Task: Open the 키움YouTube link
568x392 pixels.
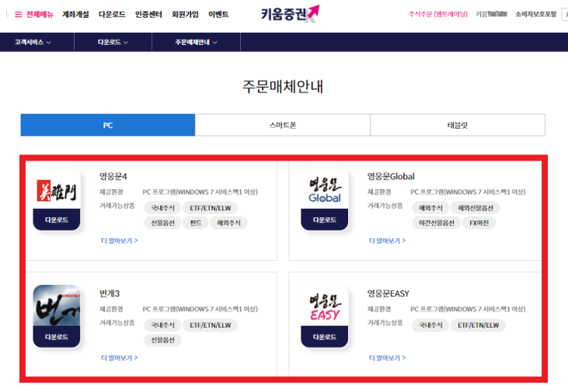Action: pos(491,14)
